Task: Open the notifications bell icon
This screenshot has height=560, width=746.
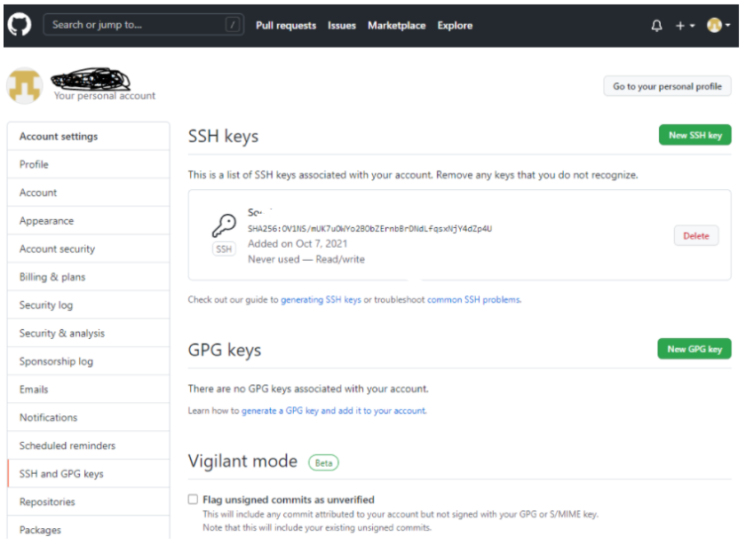Action: [656, 26]
